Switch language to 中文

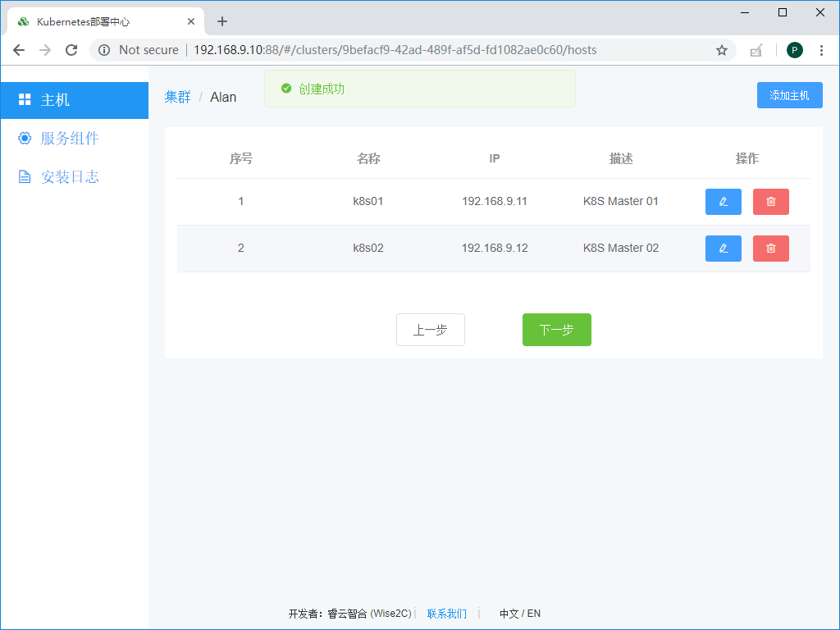pos(509,614)
